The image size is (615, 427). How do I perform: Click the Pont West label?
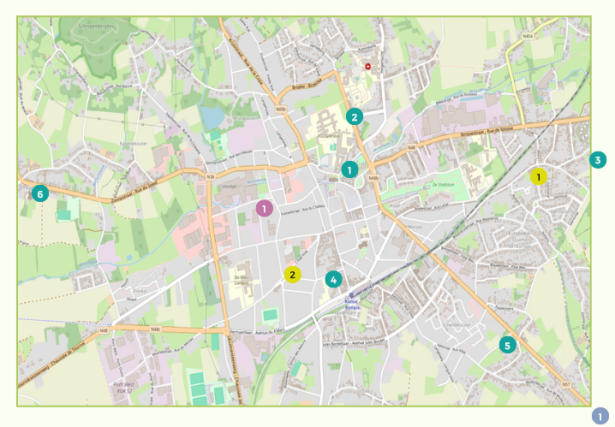click(124, 385)
